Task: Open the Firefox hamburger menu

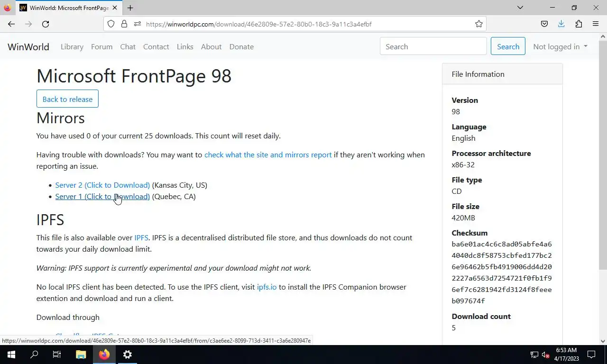Action: (x=596, y=24)
